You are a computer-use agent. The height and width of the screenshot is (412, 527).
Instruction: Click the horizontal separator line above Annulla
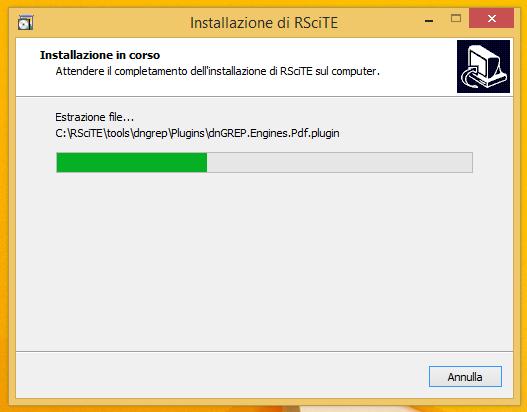click(x=264, y=352)
